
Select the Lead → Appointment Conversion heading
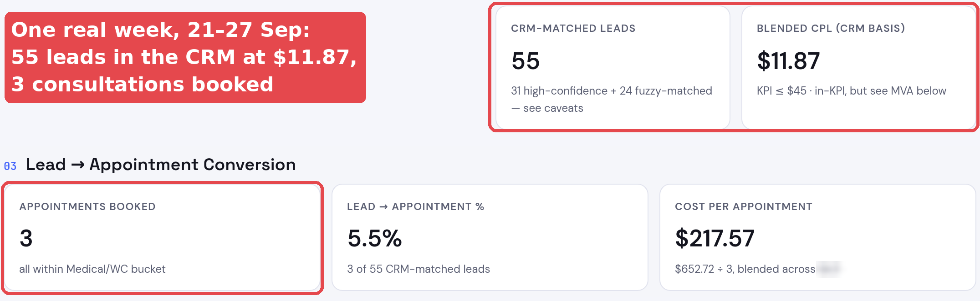point(161,165)
